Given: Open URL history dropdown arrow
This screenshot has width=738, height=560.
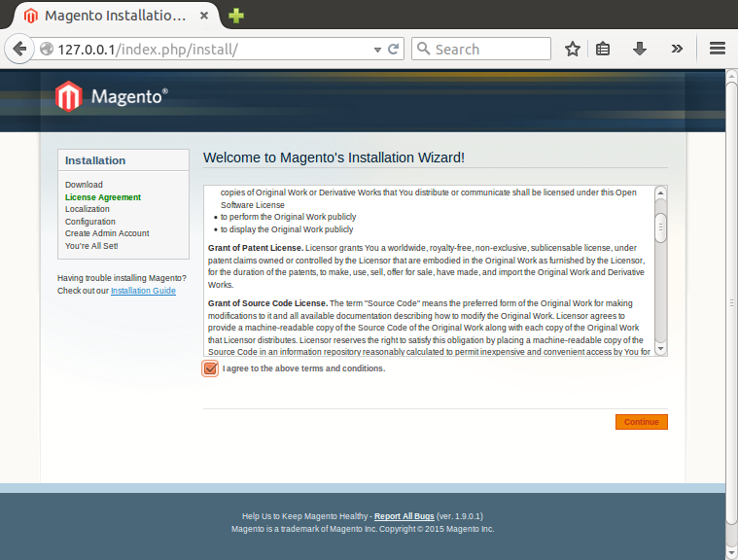Looking at the screenshot, I should click(x=377, y=50).
